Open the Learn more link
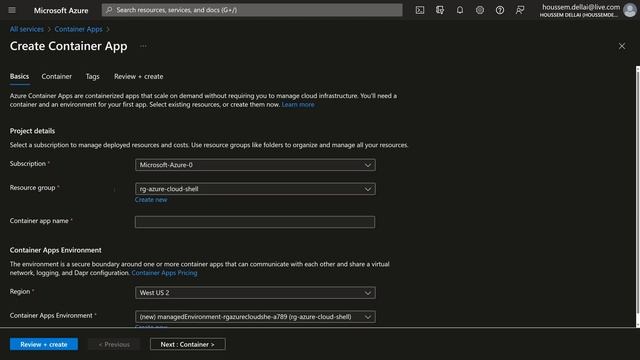 tap(298, 104)
